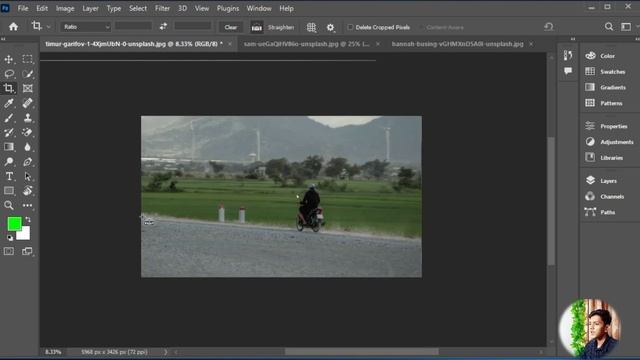Click the Home icon in options bar
The height and width of the screenshot is (360, 640).
(13, 27)
